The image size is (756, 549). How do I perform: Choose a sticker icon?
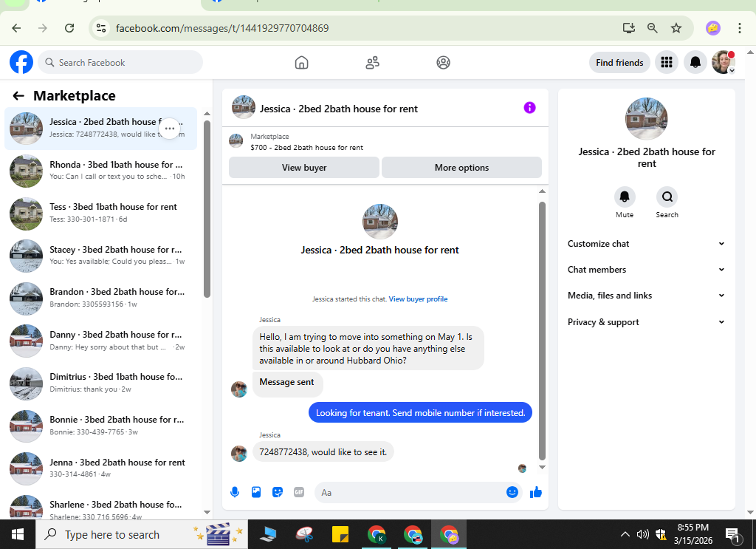pos(278,492)
